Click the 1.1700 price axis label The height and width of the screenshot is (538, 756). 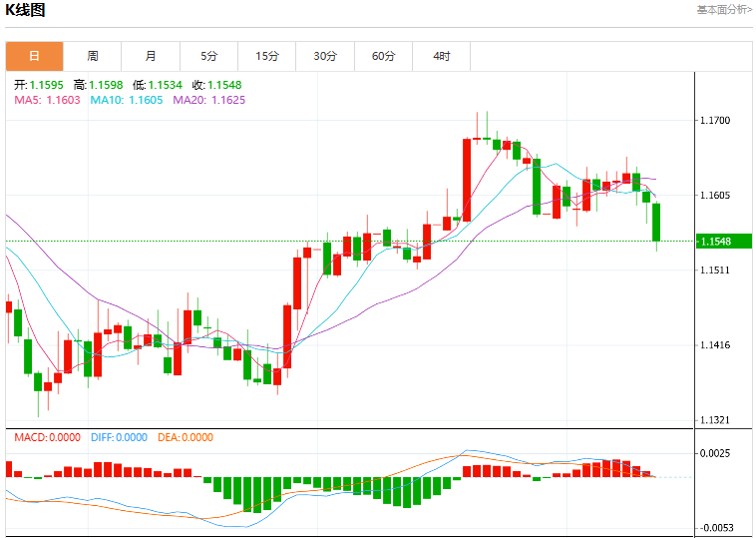point(715,120)
